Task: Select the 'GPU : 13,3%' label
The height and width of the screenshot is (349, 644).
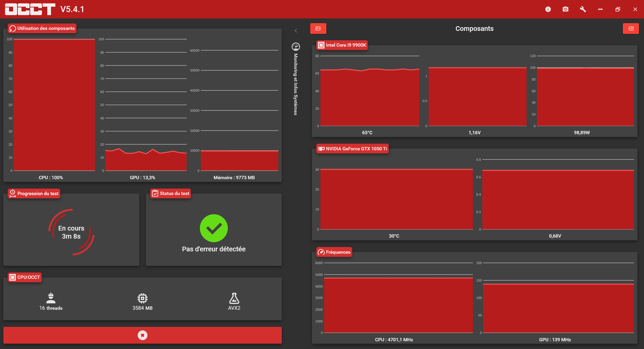Action: point(143,178)
